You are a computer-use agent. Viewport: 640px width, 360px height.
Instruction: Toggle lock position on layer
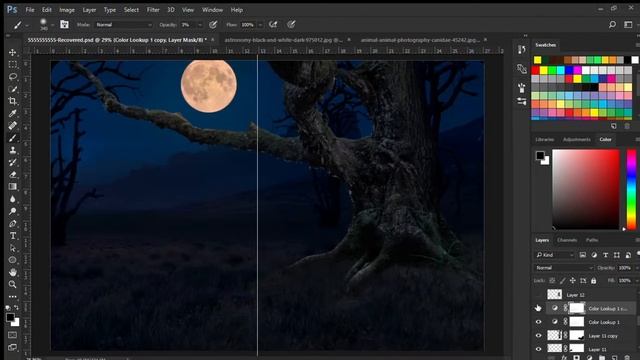click(x=573, y=281)
